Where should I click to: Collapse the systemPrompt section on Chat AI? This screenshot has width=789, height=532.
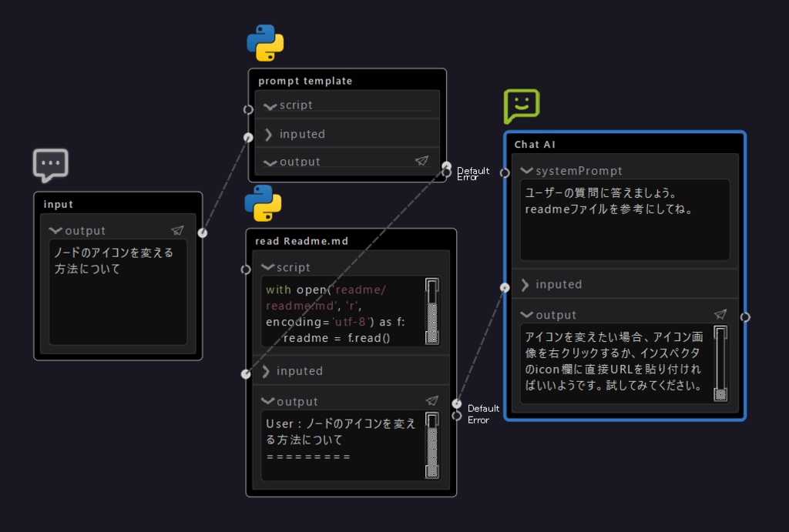pos(528,170)
